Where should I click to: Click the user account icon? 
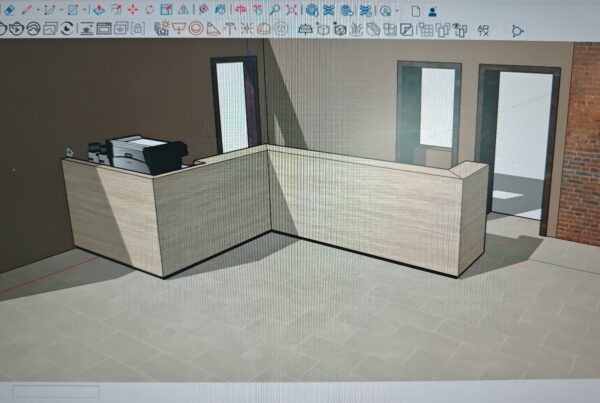(432, 10)
